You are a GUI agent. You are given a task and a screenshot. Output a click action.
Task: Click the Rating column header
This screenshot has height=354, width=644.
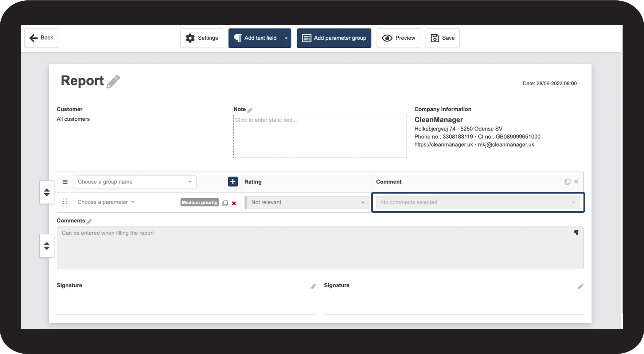253,182
